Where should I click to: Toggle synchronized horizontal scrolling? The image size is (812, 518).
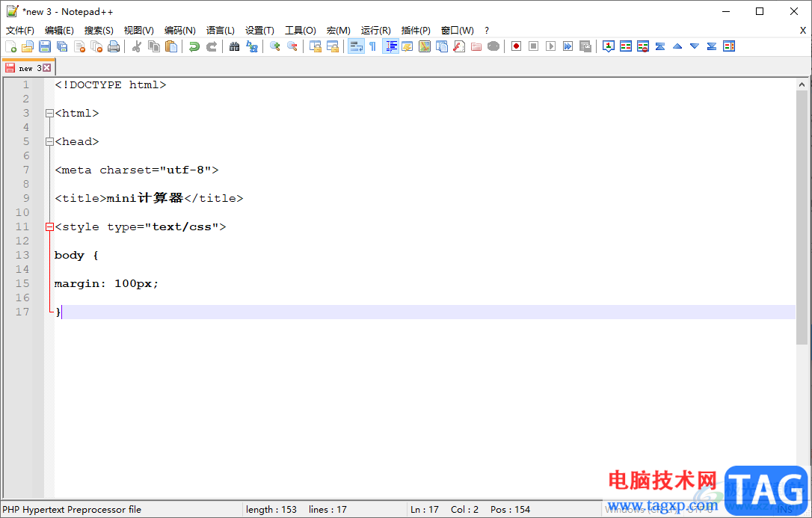coord(333,46)
